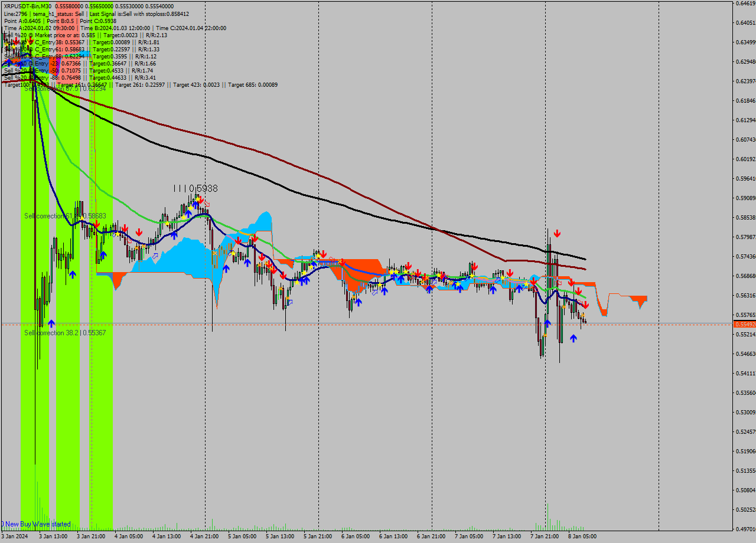Click the price scale label starting 0.541
Screen dimensions: 756x543
pyautogui.click(x=745, y=374)
